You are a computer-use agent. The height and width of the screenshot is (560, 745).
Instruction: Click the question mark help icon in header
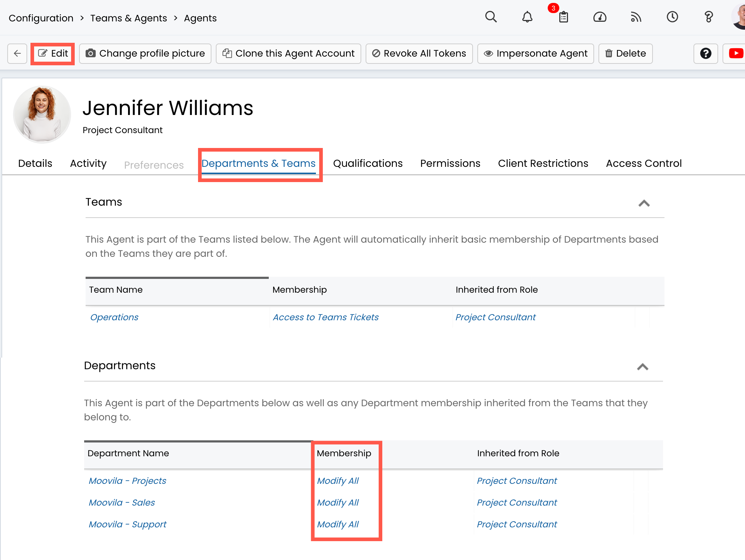coord(708,17)
